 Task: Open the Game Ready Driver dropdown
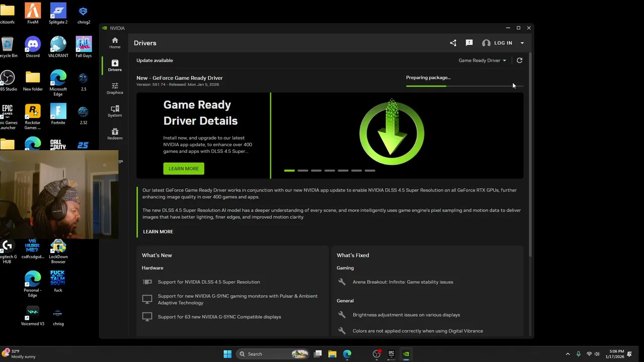click(482, 60)
